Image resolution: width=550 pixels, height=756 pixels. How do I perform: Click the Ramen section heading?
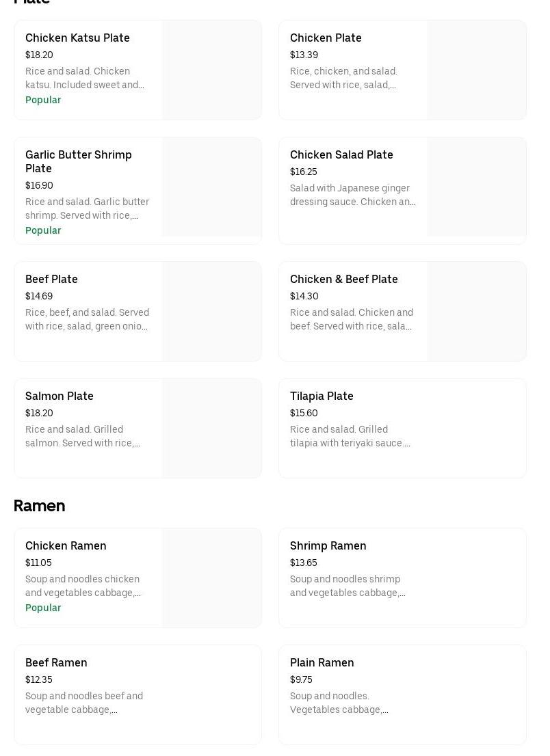pos(39,506)
